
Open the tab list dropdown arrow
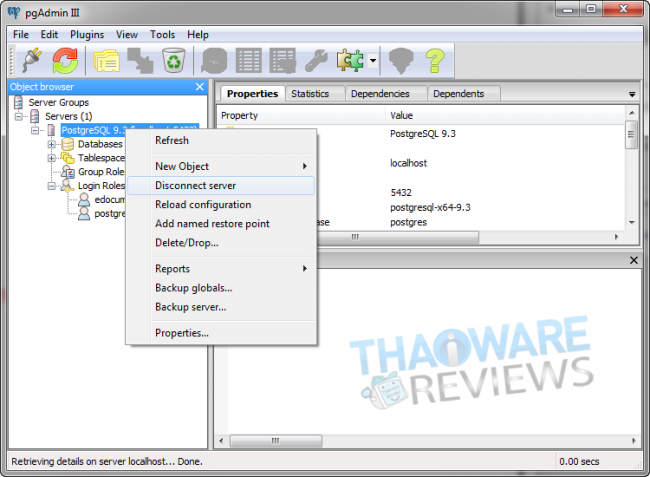click(x=632, y=94)
